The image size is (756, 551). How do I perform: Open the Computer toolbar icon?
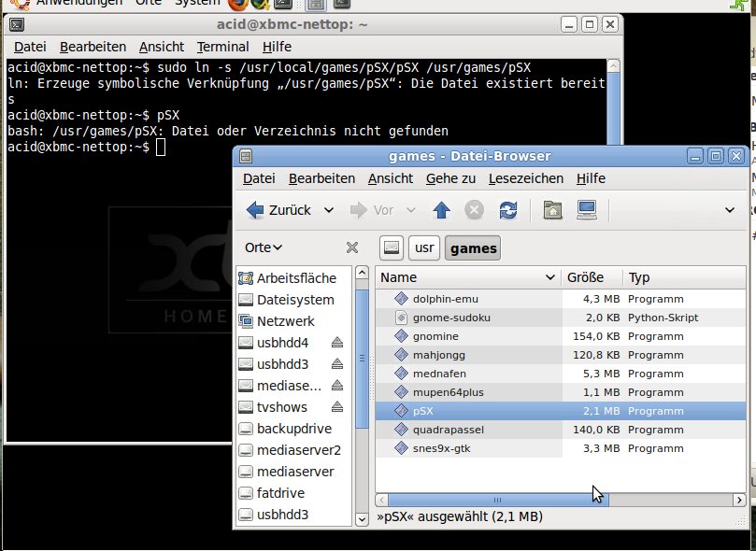[x=587, y=210]
